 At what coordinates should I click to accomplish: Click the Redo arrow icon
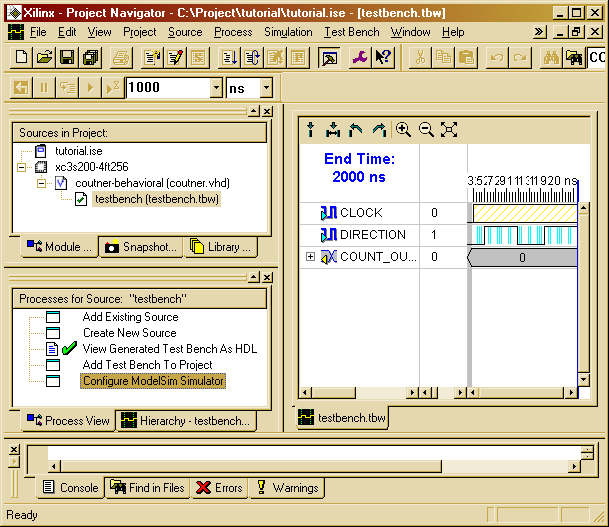520,58
